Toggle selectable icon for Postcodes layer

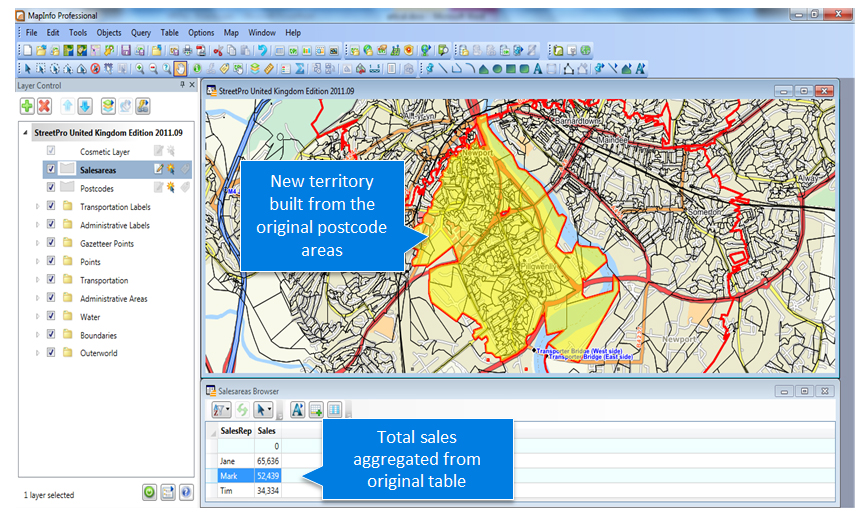coord(171,188)
